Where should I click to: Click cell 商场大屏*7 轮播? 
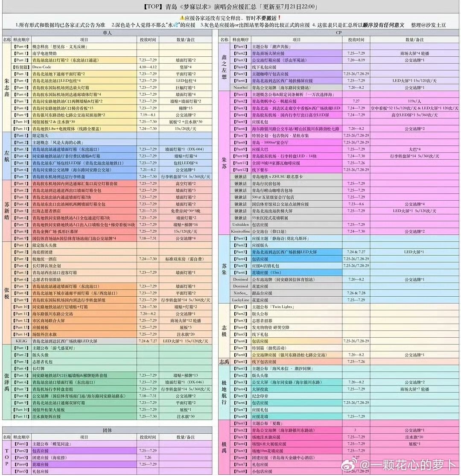pos(414,389)
